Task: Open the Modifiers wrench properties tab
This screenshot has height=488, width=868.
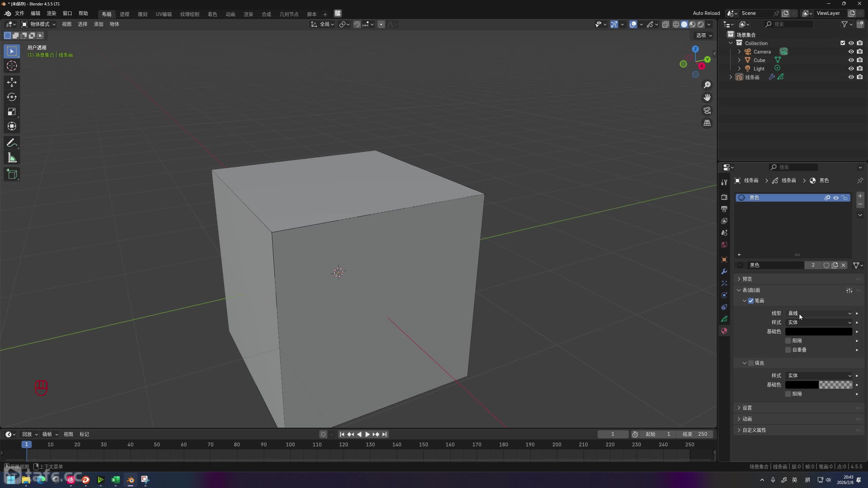Action: 724,271
